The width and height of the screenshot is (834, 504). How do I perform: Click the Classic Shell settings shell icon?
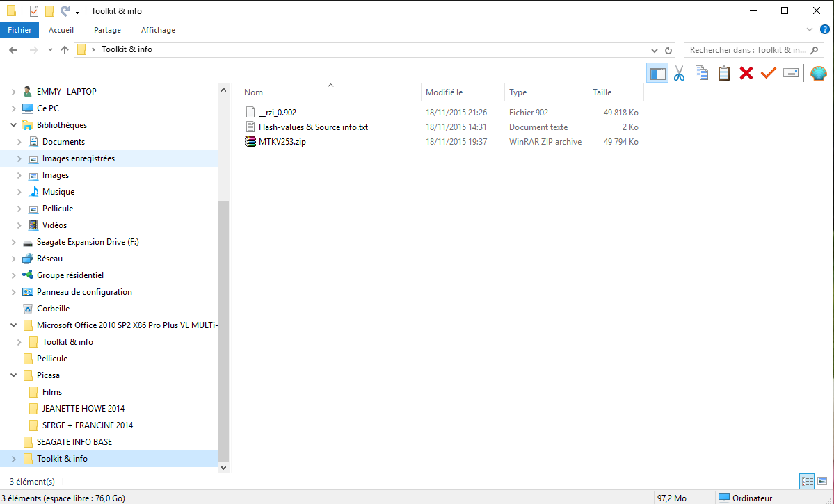point(819,74)
